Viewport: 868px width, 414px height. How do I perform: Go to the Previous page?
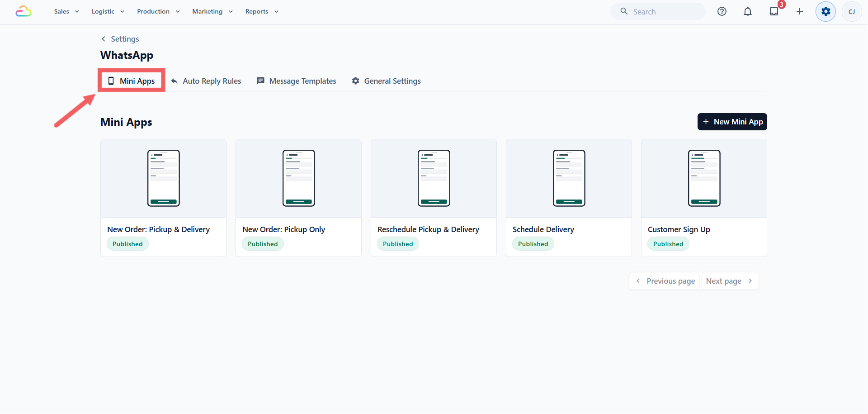[x=665, y=281]
